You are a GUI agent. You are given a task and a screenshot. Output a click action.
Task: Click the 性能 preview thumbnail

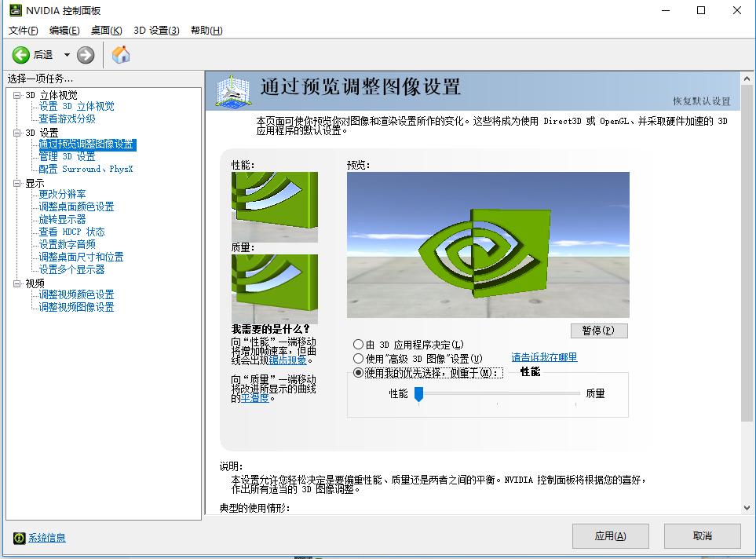(x=274, y=206)
